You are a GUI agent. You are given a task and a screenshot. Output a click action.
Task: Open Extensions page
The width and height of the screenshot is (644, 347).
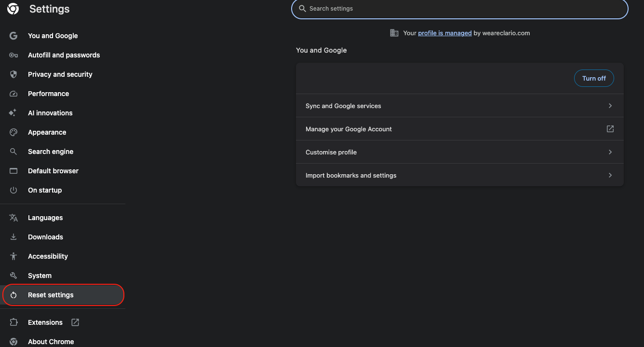(x=45, y=322)
